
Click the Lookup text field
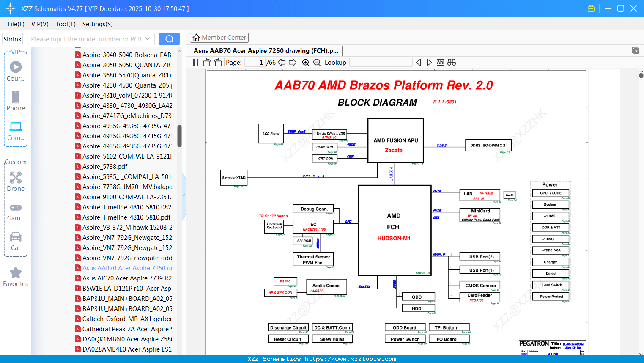(x=381, y=62)
